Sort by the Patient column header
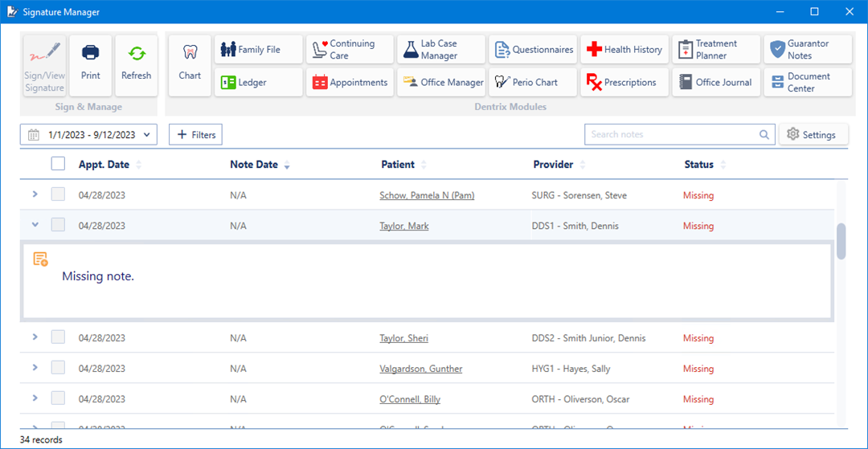 point(398,165)
